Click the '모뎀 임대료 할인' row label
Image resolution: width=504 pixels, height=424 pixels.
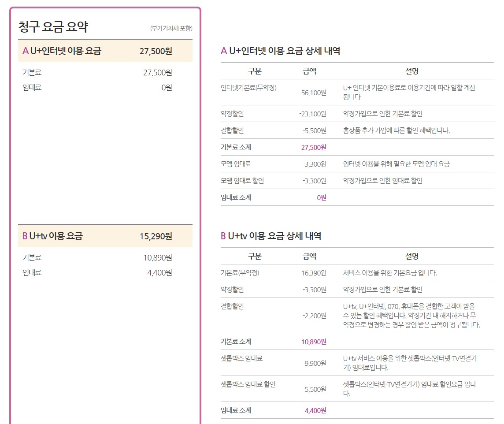click(x=242, y=180)
